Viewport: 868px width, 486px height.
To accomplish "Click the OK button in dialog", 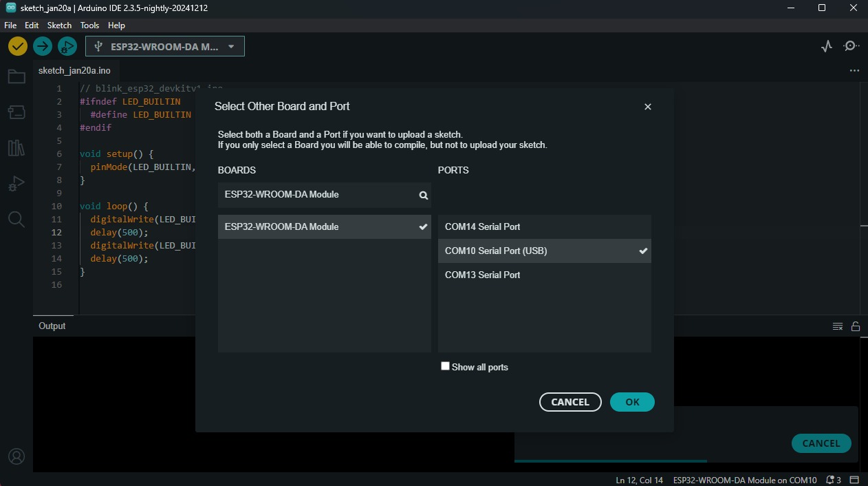I will [632, 402].
